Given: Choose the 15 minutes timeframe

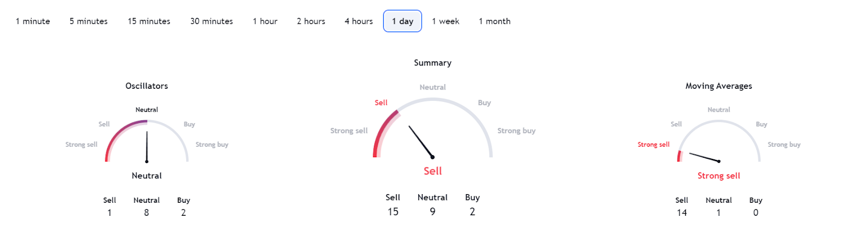Looking at the screenshot, I should click(149, 21).
